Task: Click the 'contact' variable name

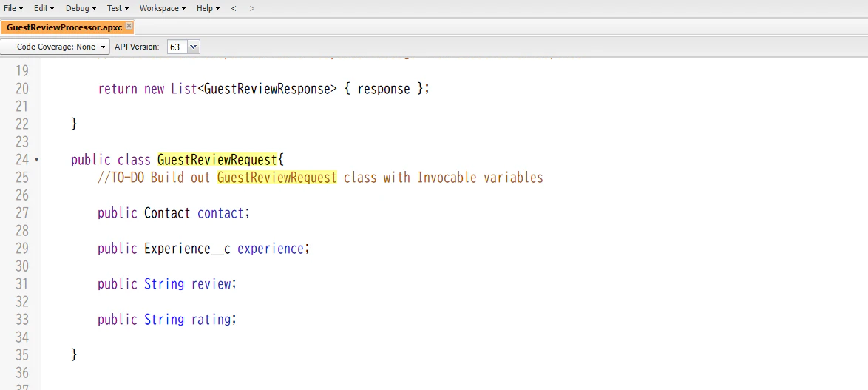Action: click(x=220, y=212)
